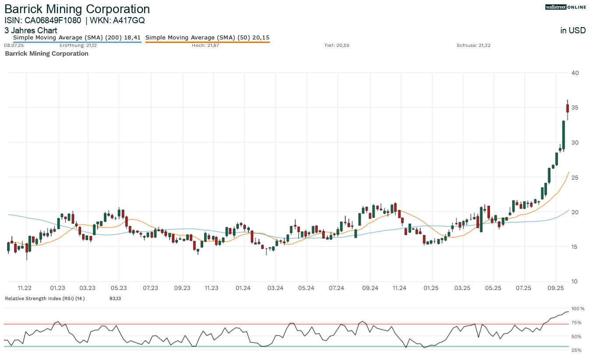This screenshot has width=591, height=364.
Task: Click the orange SMA 50 legend line
Action: pyautogui.click(x=207, y=42)
